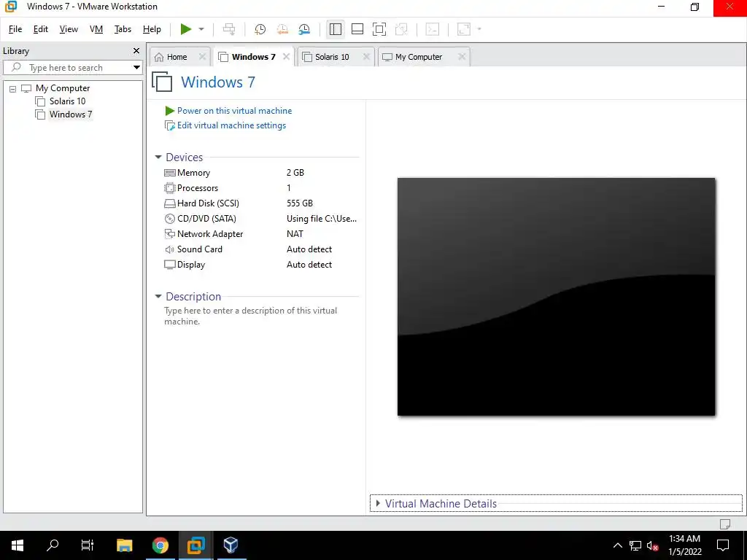Click the VMware Workstation taskbar icon
The width and height of the screenshot is (747, 560).
[196, 545]
